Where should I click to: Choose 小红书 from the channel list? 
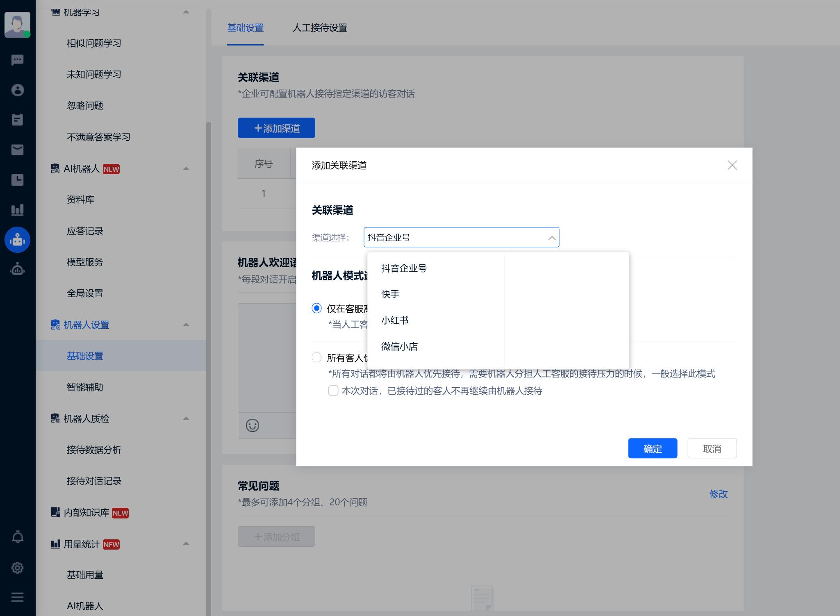395,320
